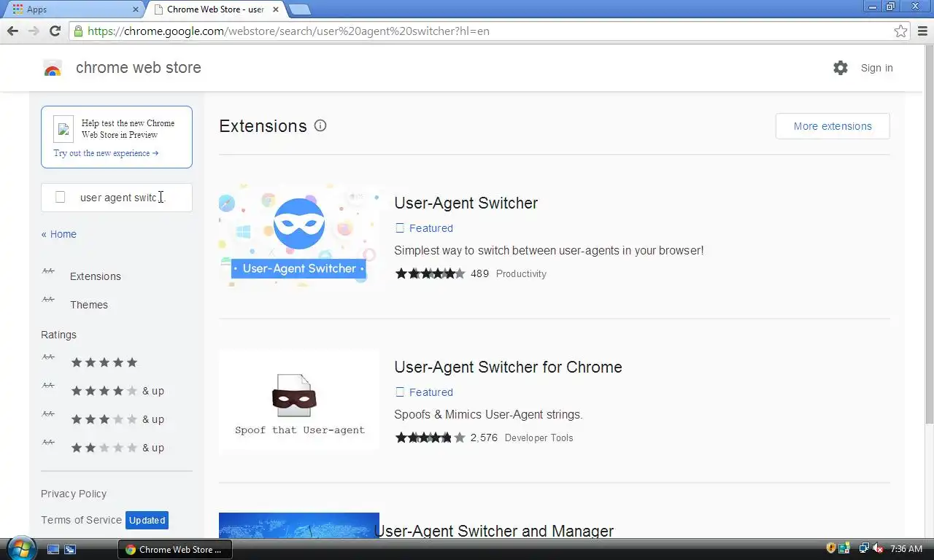Open the Chrome main menu

(x=923, y=31)
